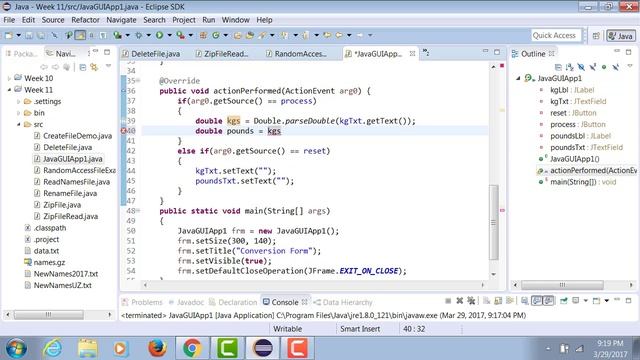Toggle Show Console When Standard Out Changes
This screenshot has width=640, height=360.
pyautogui.click(x=537, y=301)
